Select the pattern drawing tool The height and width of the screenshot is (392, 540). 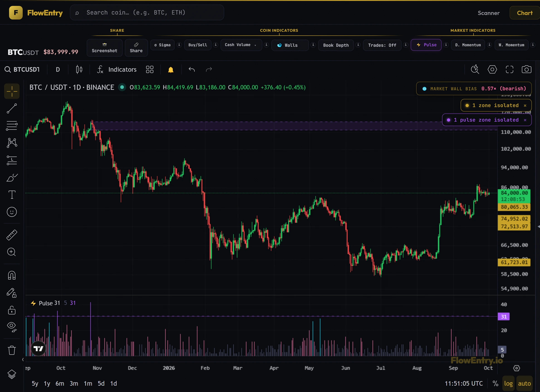(x=12, y=143)
